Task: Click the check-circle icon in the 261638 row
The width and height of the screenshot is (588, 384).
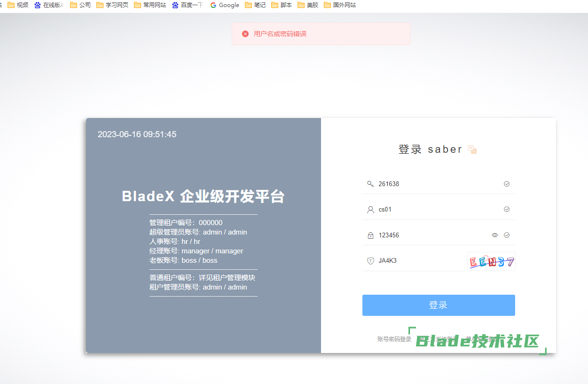Action: point(507,184)
